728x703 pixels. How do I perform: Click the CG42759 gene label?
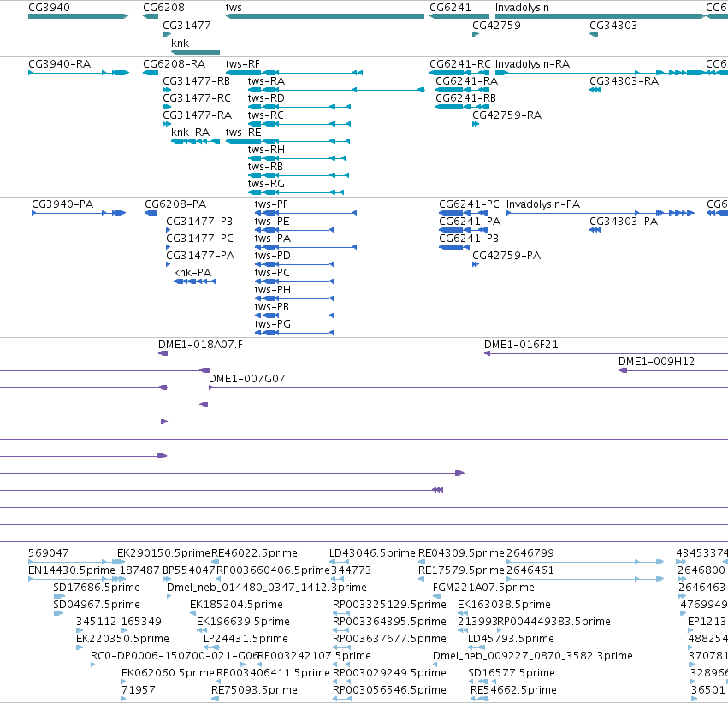click(496, 26)
